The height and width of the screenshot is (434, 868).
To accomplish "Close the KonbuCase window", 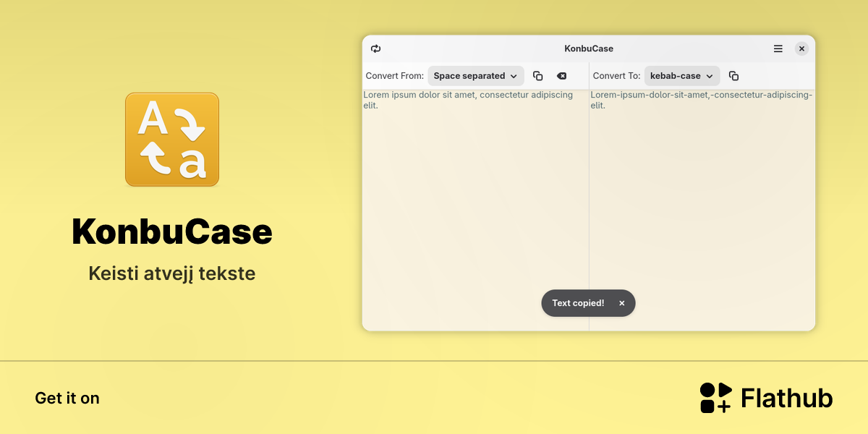I will click(x=801, y=49).
